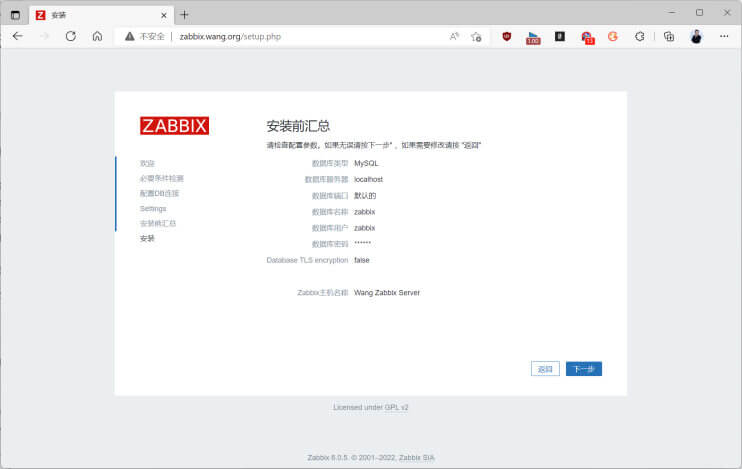Select the 安装 step in sidebar
Viewport: 742px width, 469px height.
point(147,238)
